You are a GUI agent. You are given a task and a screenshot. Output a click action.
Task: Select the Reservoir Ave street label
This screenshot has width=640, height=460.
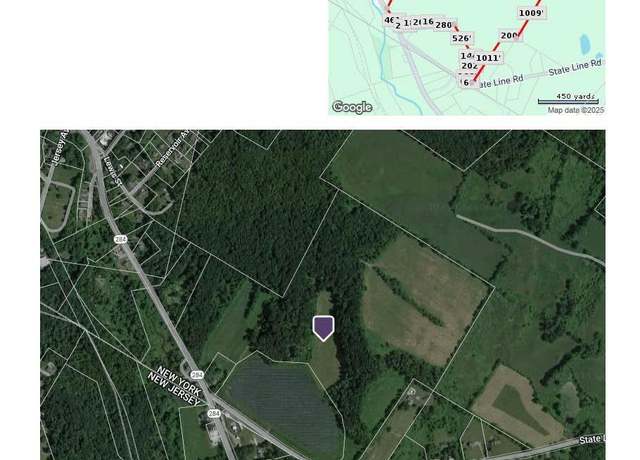pyautogui.click(x=173, y=149)
